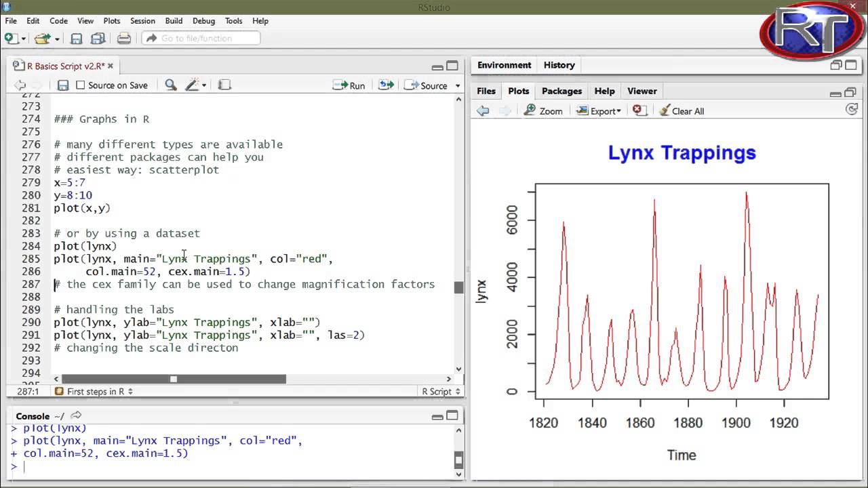Viewport: 868px width, 488px height.
Task: Open the Edit menu
Action: click(33, 21)
